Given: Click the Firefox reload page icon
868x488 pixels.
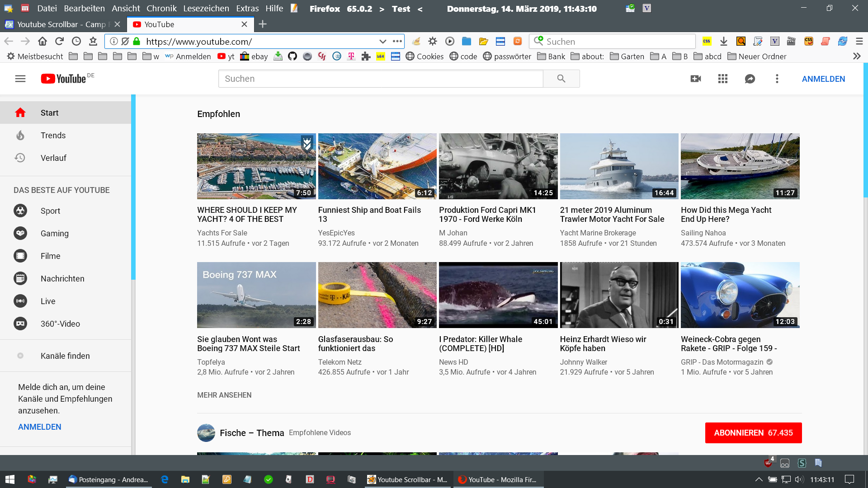Looking at the screenshot, I should pos(59,42).
